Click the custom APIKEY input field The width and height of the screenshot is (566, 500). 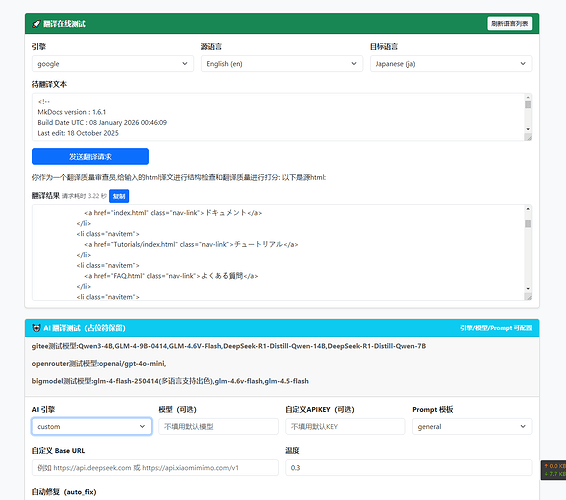pos(345,426)
